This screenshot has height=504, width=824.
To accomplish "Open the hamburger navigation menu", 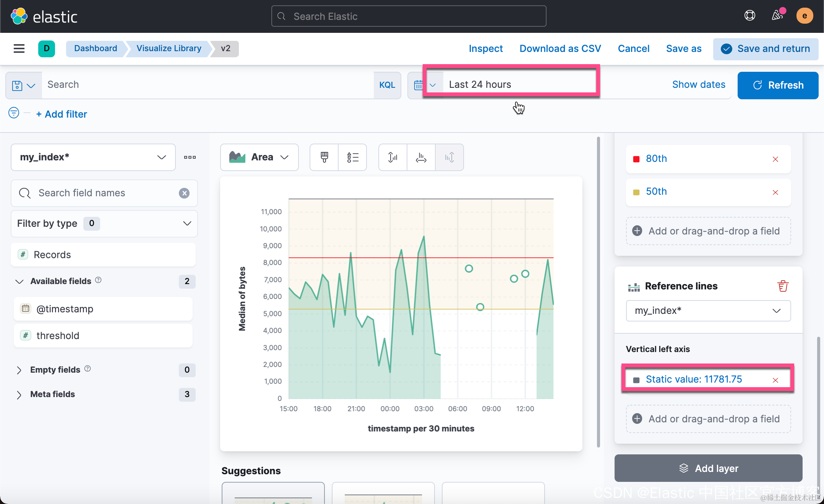I will pos(19,48).
